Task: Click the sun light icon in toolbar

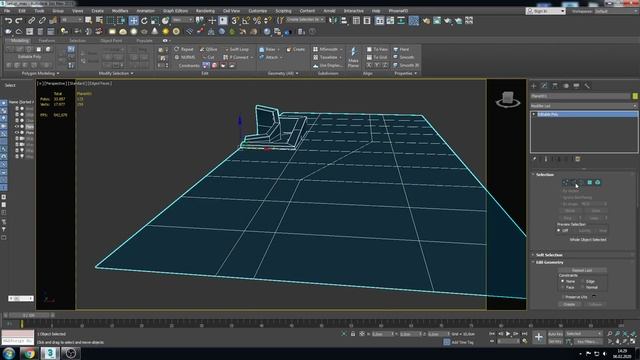Action: 165,31
